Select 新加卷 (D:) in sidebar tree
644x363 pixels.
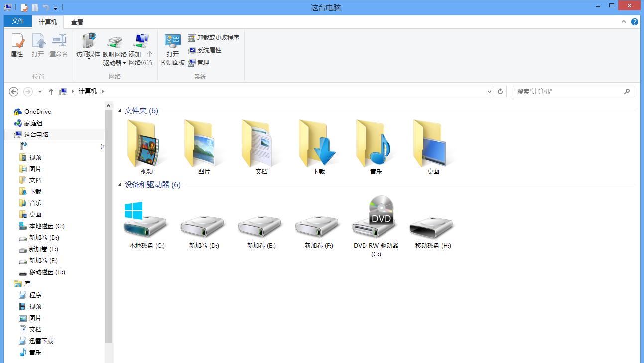point(44,238)
